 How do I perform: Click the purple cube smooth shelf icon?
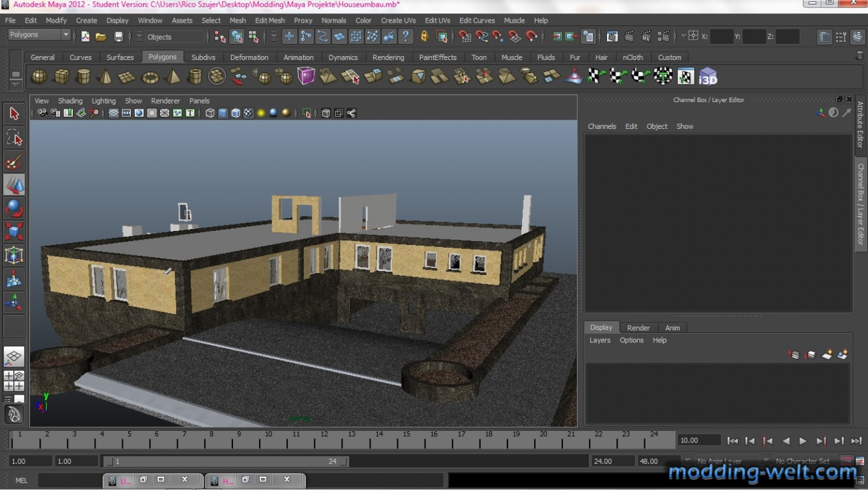click(x=306, y=77)
